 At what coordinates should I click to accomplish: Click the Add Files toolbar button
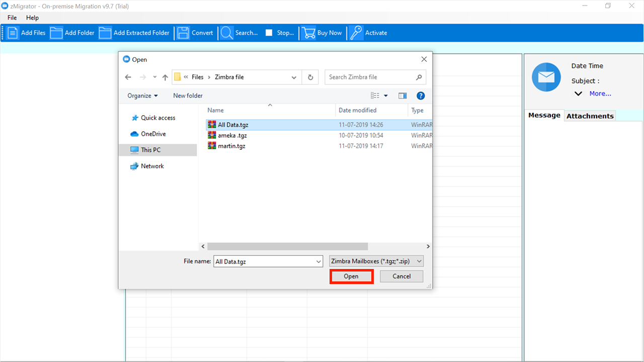click(26, 33)
